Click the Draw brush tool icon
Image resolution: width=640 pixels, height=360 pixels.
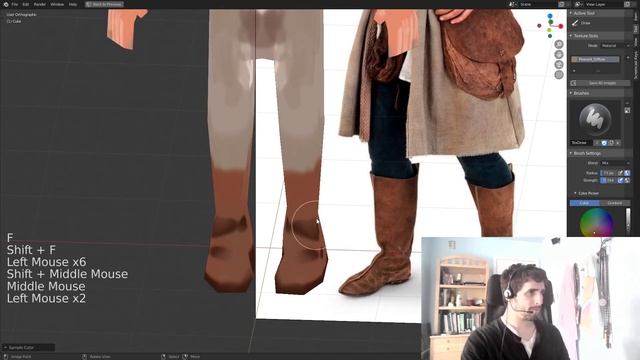coord(575,23)
